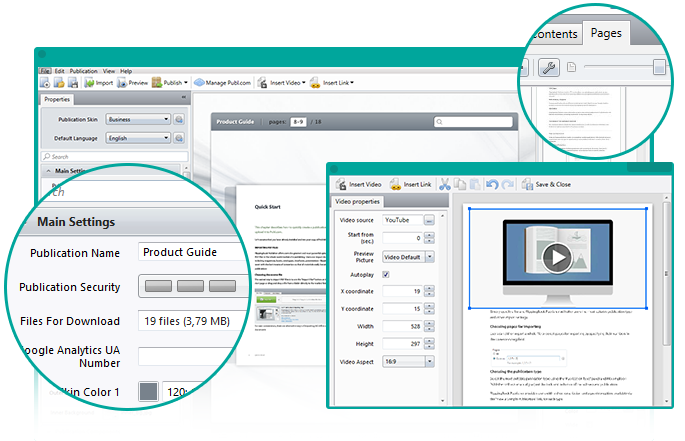This screenshot has width=685, height=441.
Task: Click Save & Close in the editor toolbar
Action: pos(546,184)
